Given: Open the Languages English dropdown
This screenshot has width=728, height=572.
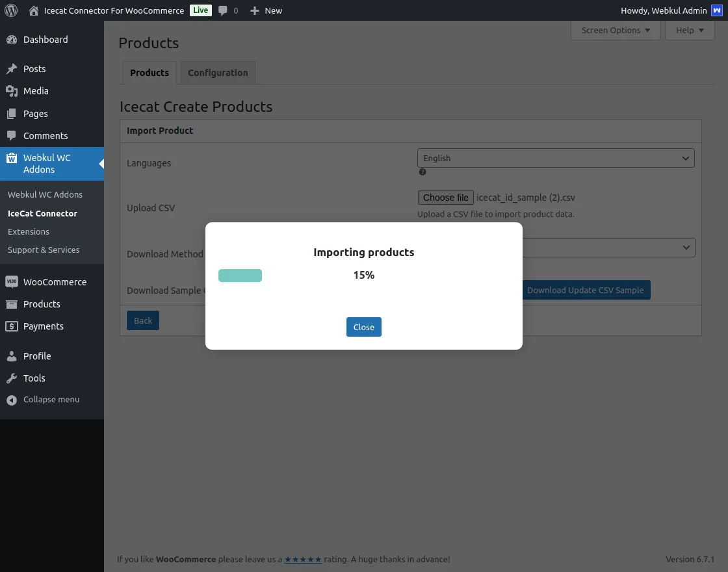Looking at the screenshot, I should point(556,158).
